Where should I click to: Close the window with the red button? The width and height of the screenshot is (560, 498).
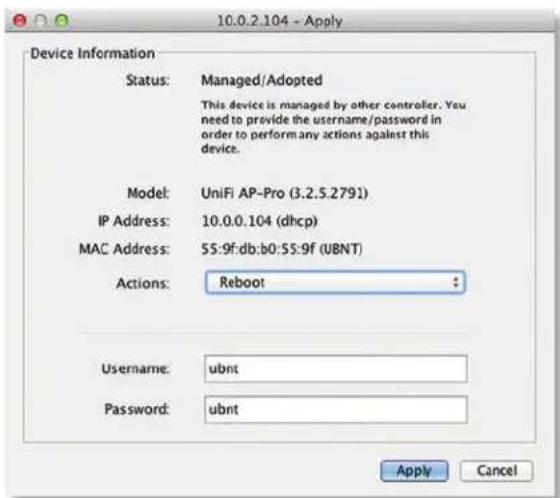point(20,20)
